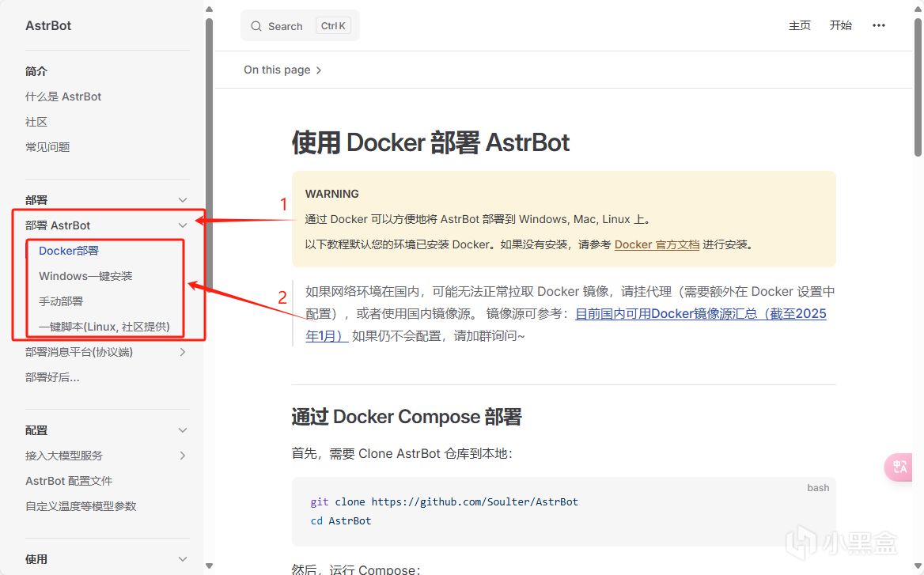This screenshot has height=575, width=924.
Task: Open the 社区 page
Action: pyautogui.click(x=36, y=122)
